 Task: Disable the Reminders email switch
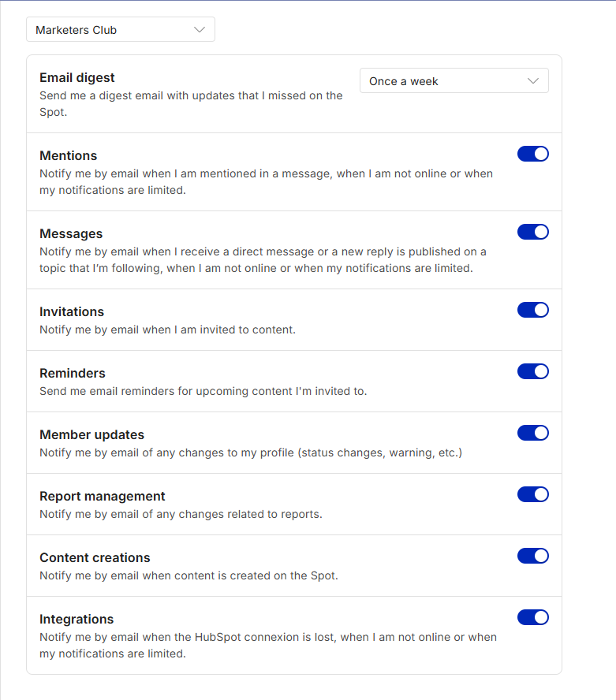(x=533, y=371)
